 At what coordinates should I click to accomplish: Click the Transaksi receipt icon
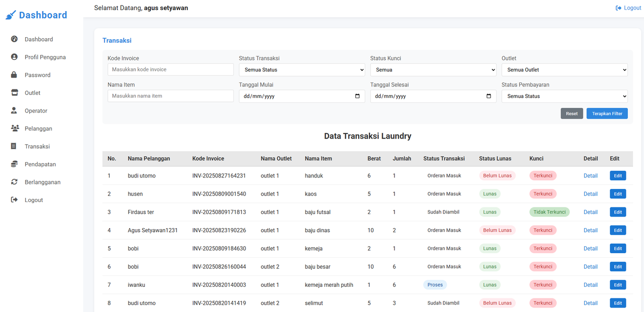click(14, 146)
